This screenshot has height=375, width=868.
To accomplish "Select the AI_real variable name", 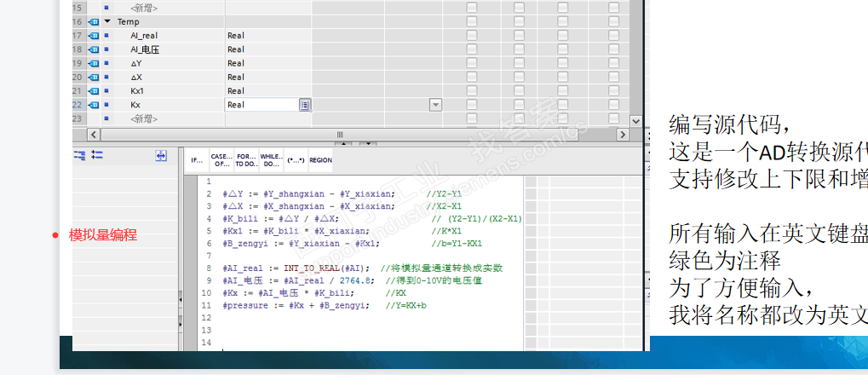I will [x=144, y=36].
